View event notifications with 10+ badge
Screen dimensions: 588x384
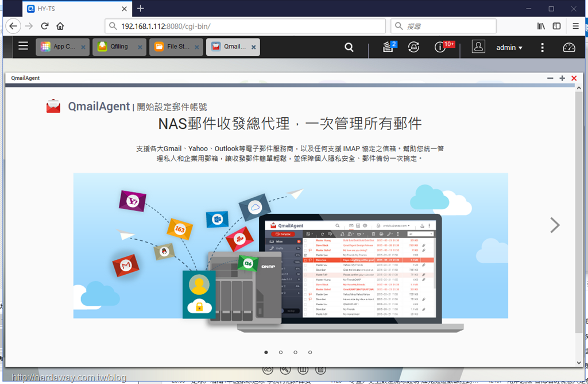[x=444, y=47]
